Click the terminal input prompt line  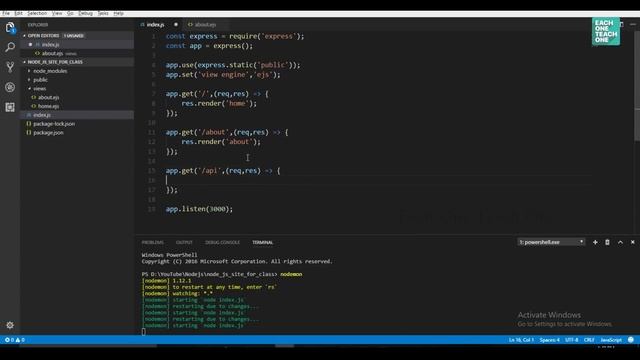(143, 332)
